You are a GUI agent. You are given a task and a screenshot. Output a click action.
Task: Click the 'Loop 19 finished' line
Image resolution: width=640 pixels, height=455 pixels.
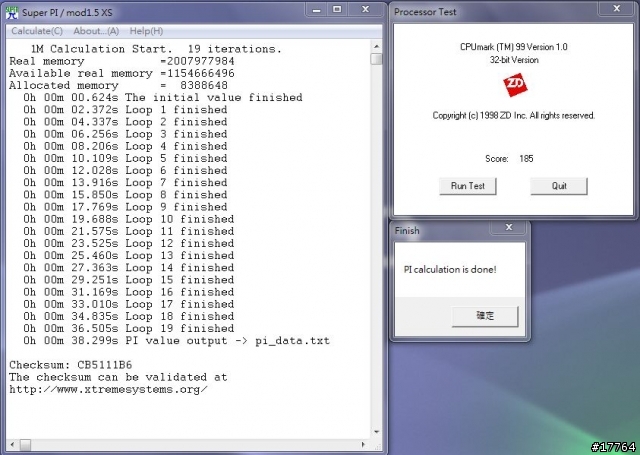click(x=129, y=328)
